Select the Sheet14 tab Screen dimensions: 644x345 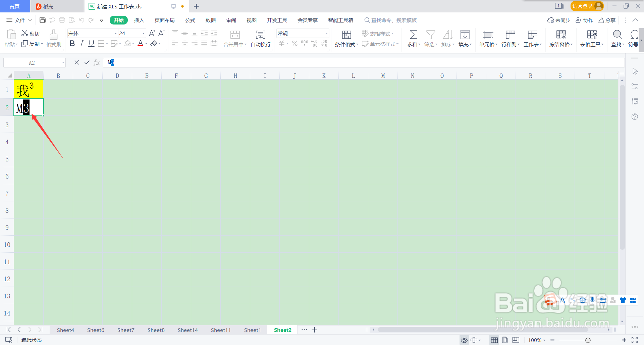(x=188, y=330)
